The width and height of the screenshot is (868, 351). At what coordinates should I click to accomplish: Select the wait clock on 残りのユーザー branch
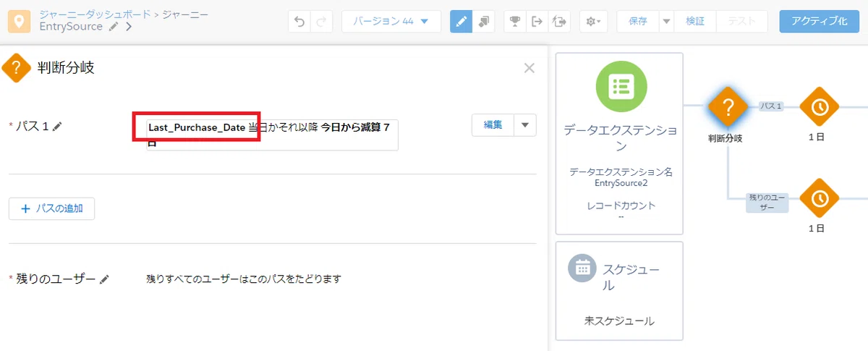[819, 198]
